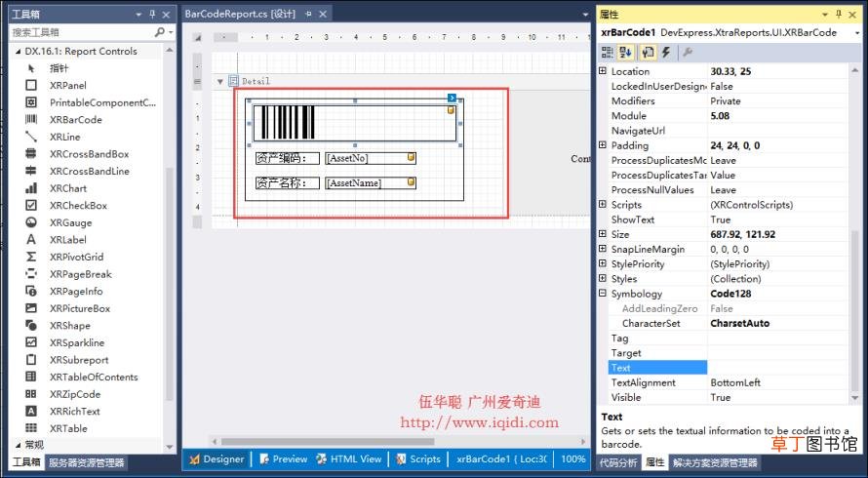Click the Text property value field
The height and width of the screenshot is (478, 868).
777,368
